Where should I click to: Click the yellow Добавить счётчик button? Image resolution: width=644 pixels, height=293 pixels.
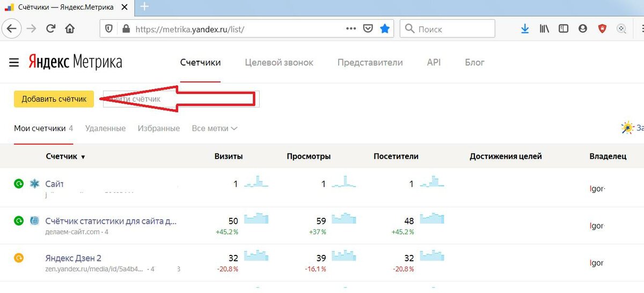(54, 99)
